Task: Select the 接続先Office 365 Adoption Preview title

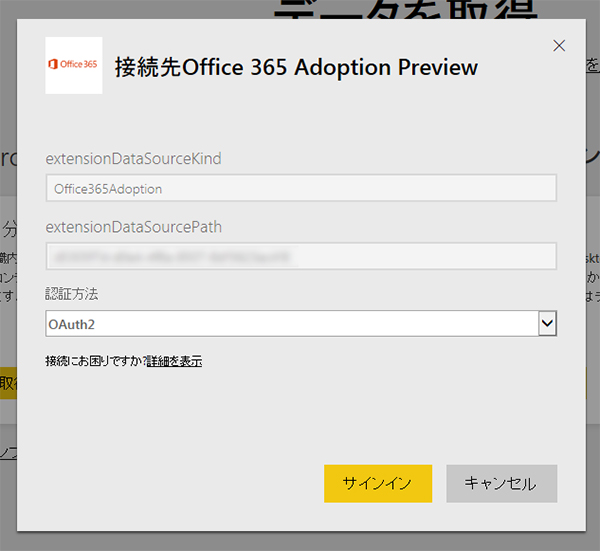Action: pyautogui.click(x=296, y=67)
